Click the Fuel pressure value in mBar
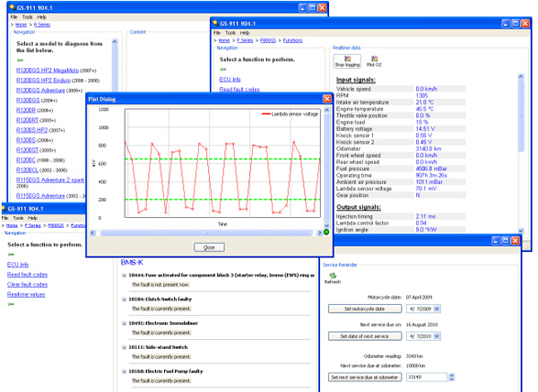The height and width of the screenshot is (392, 538). (431, 169)
